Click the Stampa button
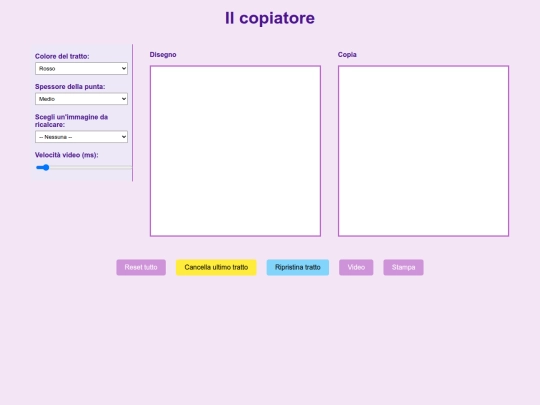 point(403,267)
